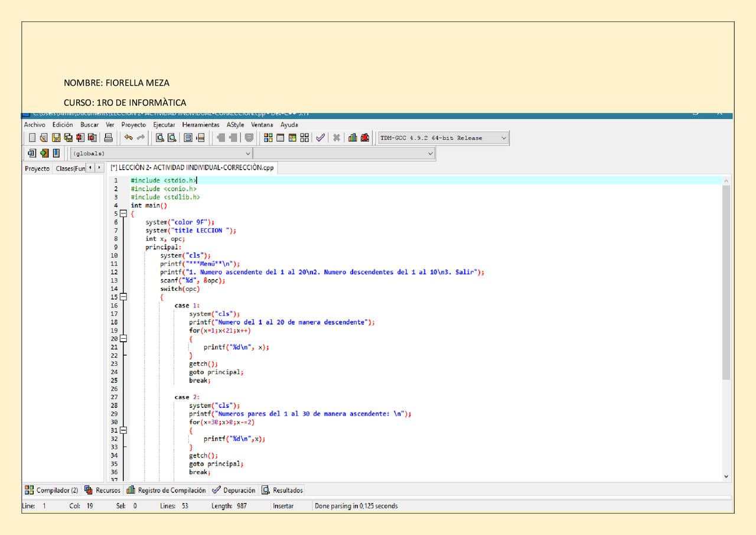Open the Recursos bottom tab
The image size is (756, 535).
click(x=103, y=490)
